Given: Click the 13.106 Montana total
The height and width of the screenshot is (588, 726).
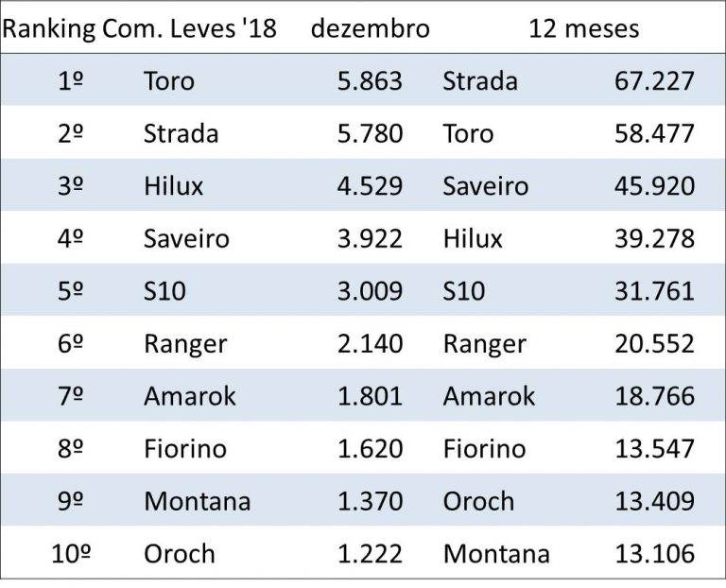Looking at the screenshot, I should click(x=654, y=553).
